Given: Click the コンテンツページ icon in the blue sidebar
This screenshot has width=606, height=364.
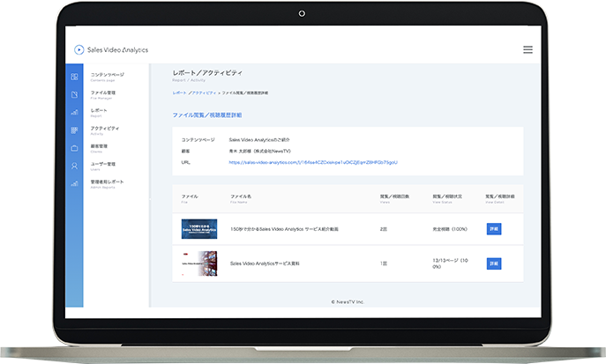Looking at the screenshot, I should coord(74,77).
